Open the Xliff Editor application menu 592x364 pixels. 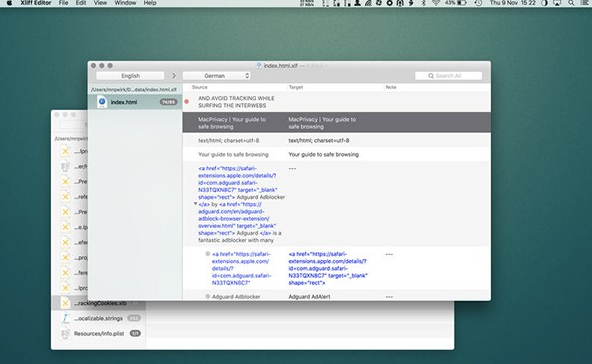click(x=36, y=3)
